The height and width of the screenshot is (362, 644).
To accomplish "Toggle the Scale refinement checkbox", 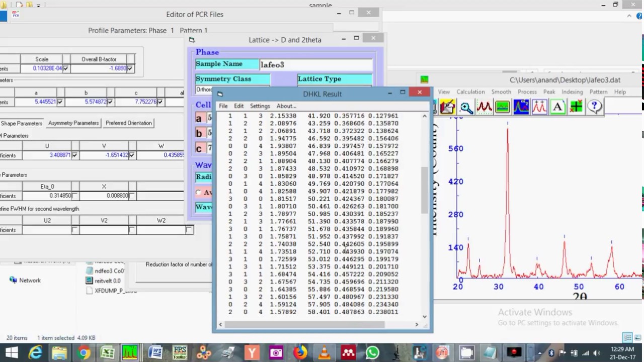I will pyautogui.click(x=65, y=68).
